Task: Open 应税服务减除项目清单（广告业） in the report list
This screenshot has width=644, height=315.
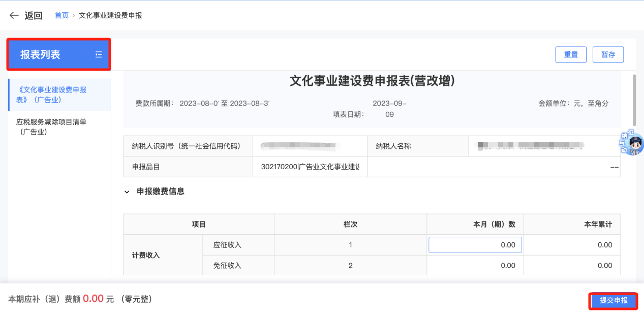Action: (51, 127)
